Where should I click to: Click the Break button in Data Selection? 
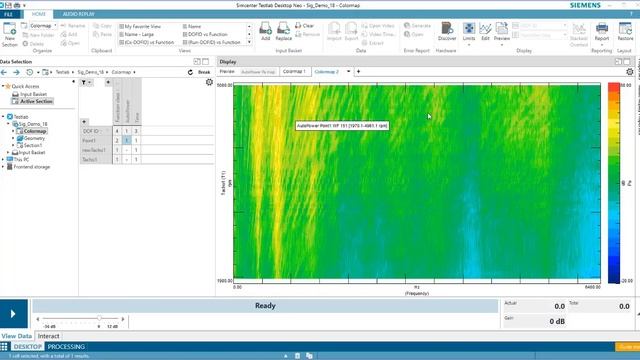(204, 72)
